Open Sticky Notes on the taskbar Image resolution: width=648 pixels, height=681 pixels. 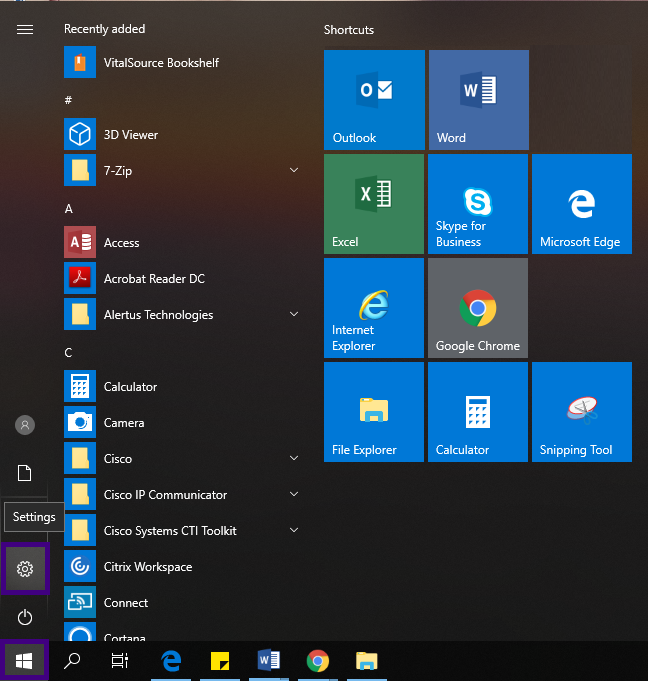pos(220,661)
